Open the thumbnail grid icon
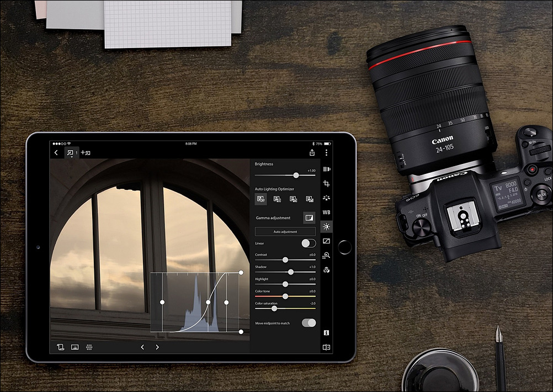The image size is (553, 392). point(89,347)
